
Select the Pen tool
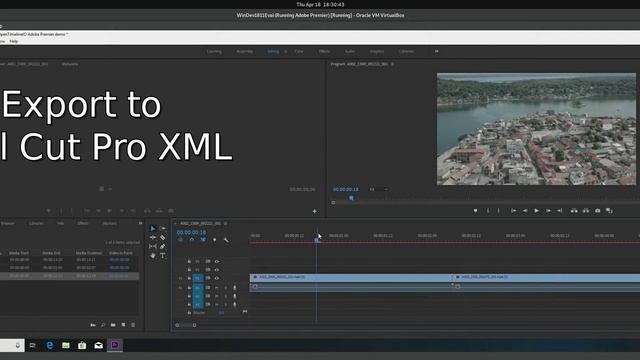tap(163, 247)
